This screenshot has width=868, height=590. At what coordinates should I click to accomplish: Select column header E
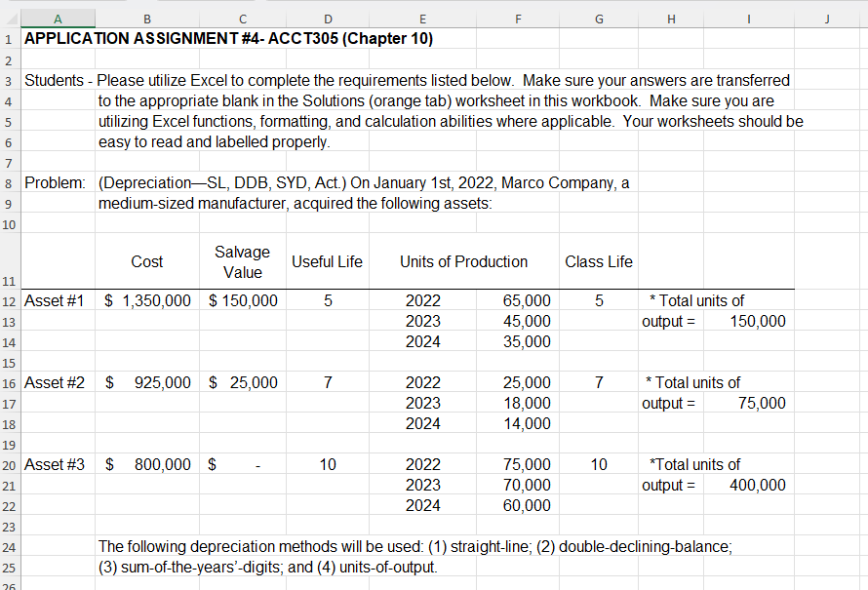422,18
